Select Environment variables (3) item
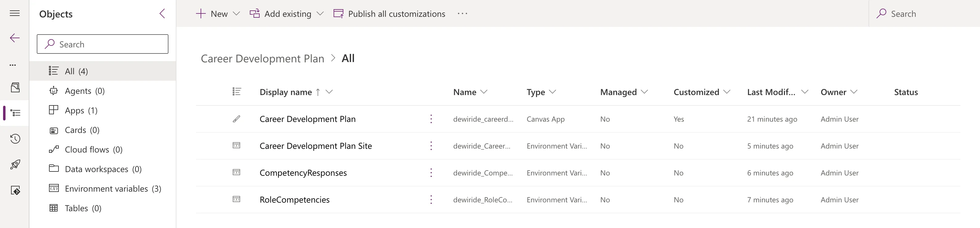This screenshot has width=980, height=228. pyautogui.click(x=103, y=189)
